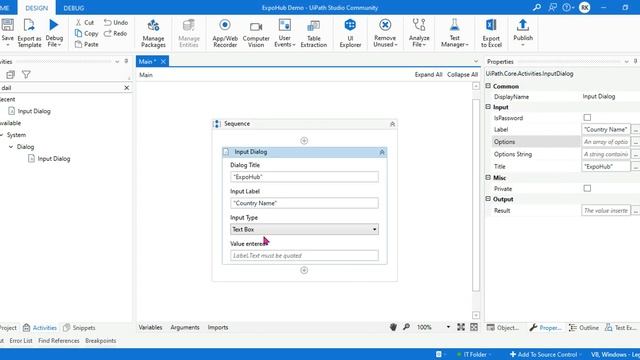Open Computer Vision tool
The width and height of the screenshot is (640, 360).
coord(256,33)
